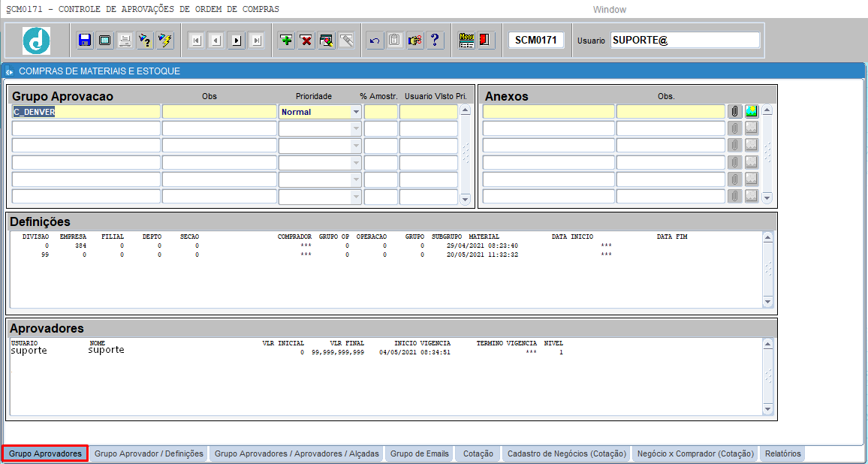Screen dimensions: 868x464
Task: Click Usuario Visto Pri. field first row
Action: coord(429,112)
